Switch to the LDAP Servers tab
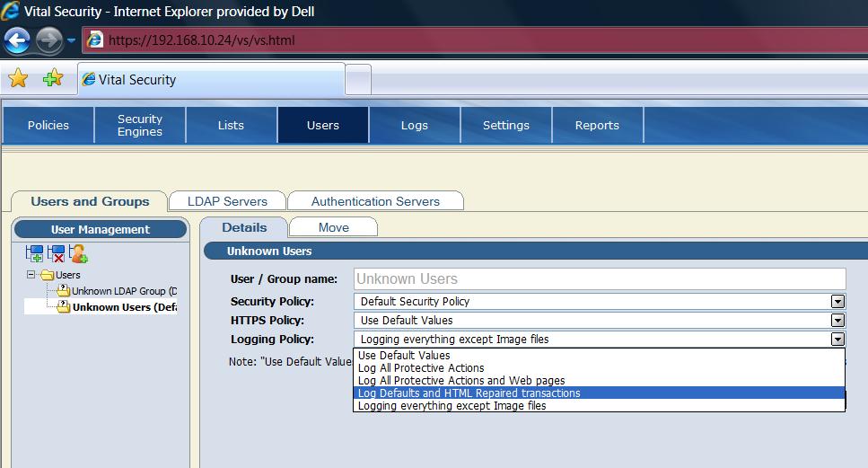Image resolution: width=868 pixels, height=468 pixels. [x=227, y=201]
